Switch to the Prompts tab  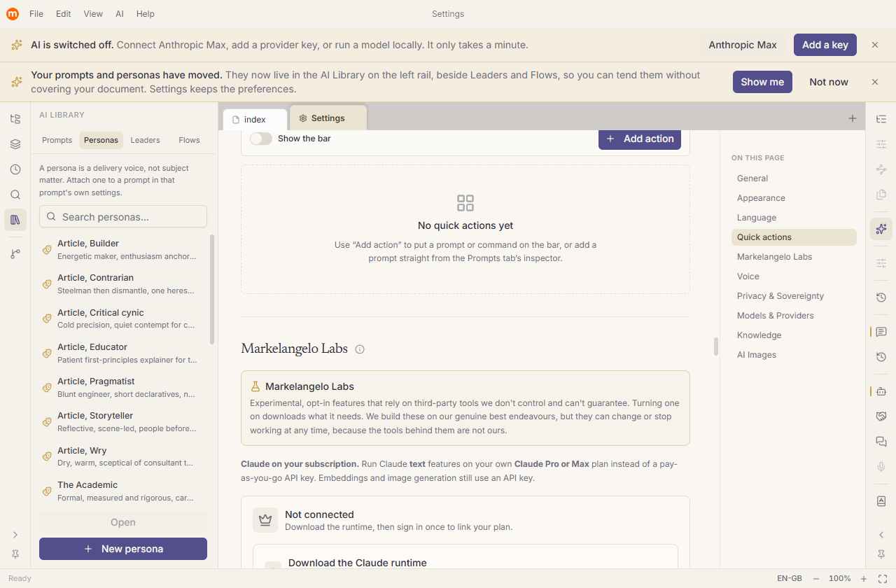[x=57, y=140]
